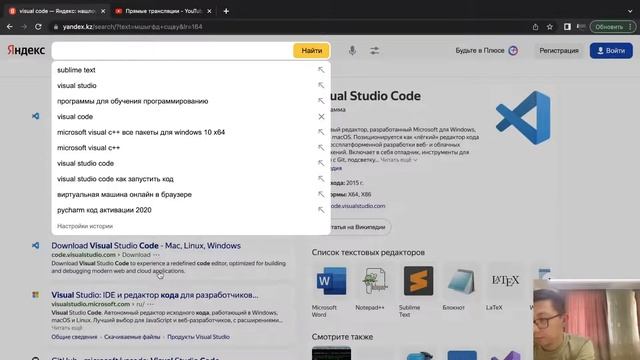Open the Microsoft Word editor thumbnail
Image resolution: width=640 pixels, height=360 pixels.
331,281
